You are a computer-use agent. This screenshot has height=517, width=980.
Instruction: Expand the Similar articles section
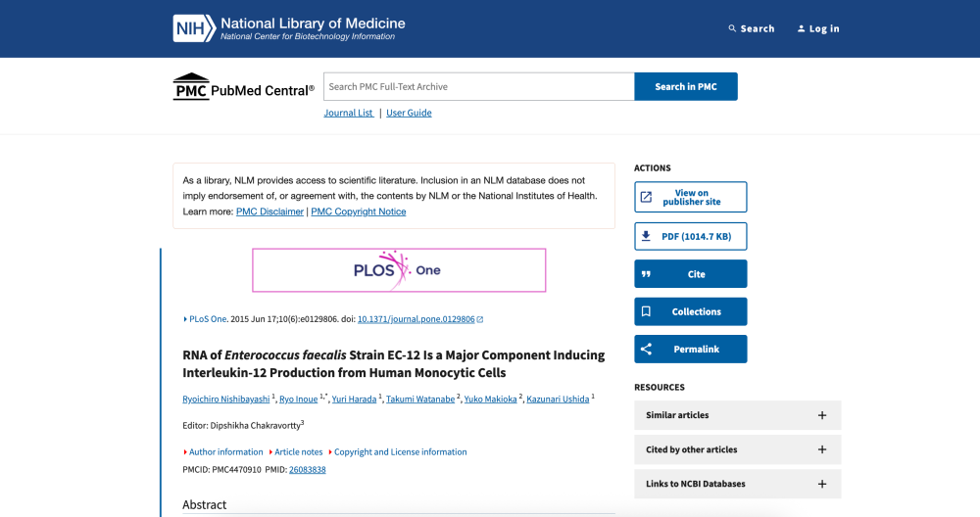738,415
